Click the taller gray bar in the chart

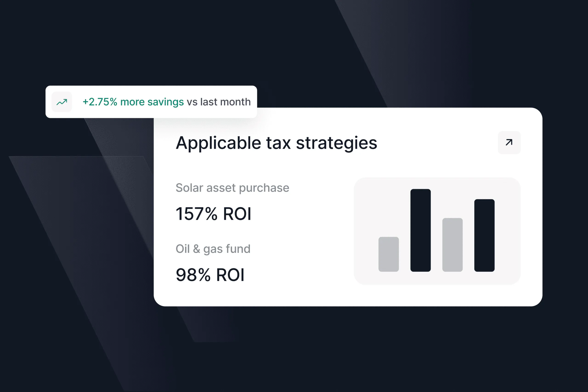452,245
